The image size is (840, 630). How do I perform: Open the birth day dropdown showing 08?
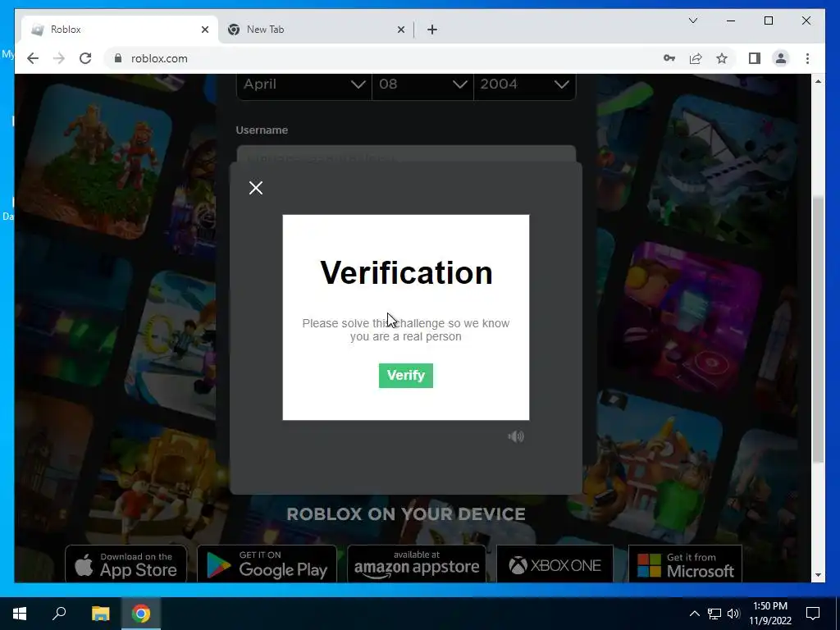click(x=422, y=84)
